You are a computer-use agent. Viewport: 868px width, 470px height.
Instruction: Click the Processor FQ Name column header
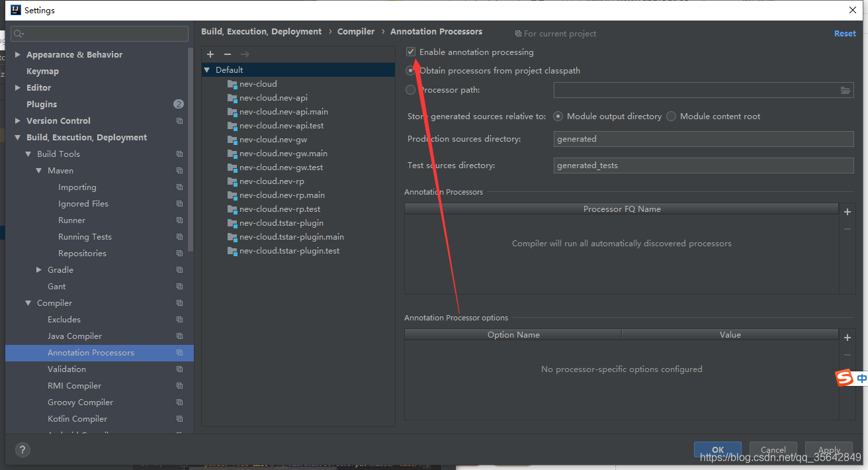[x=622, y=209]
